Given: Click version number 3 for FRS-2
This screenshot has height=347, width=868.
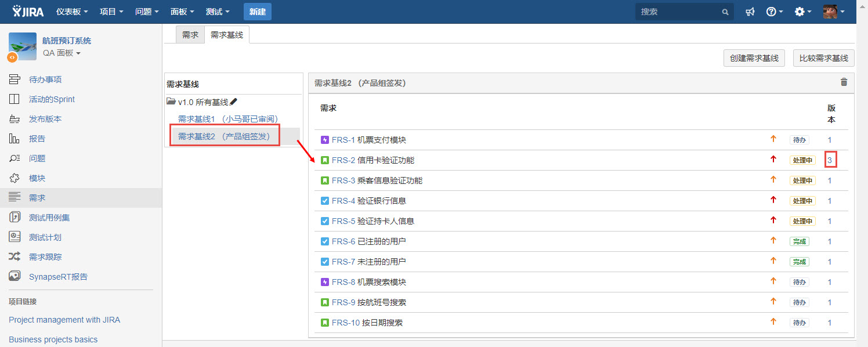Looking at the screenshot, I should click(830, 160).
